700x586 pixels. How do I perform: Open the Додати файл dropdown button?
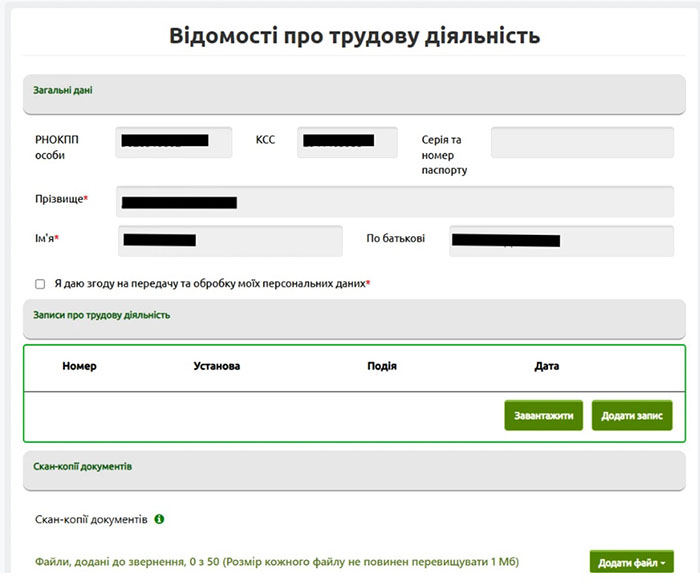point(631,562)
